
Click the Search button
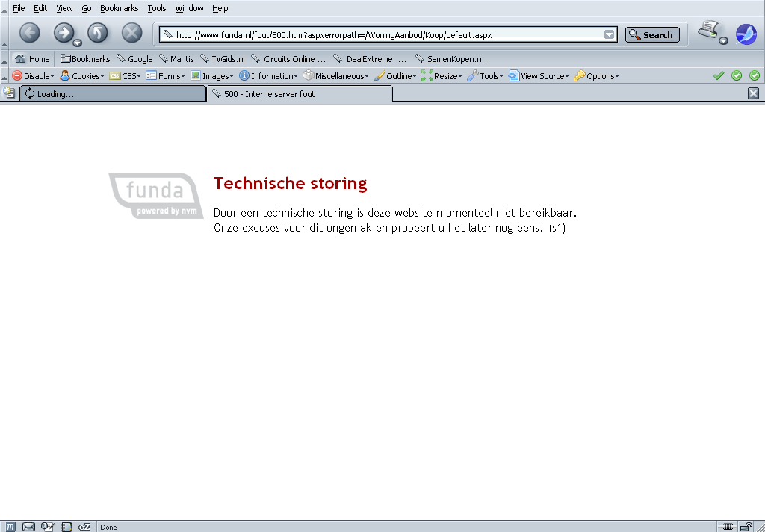click(x=651, y=34)
